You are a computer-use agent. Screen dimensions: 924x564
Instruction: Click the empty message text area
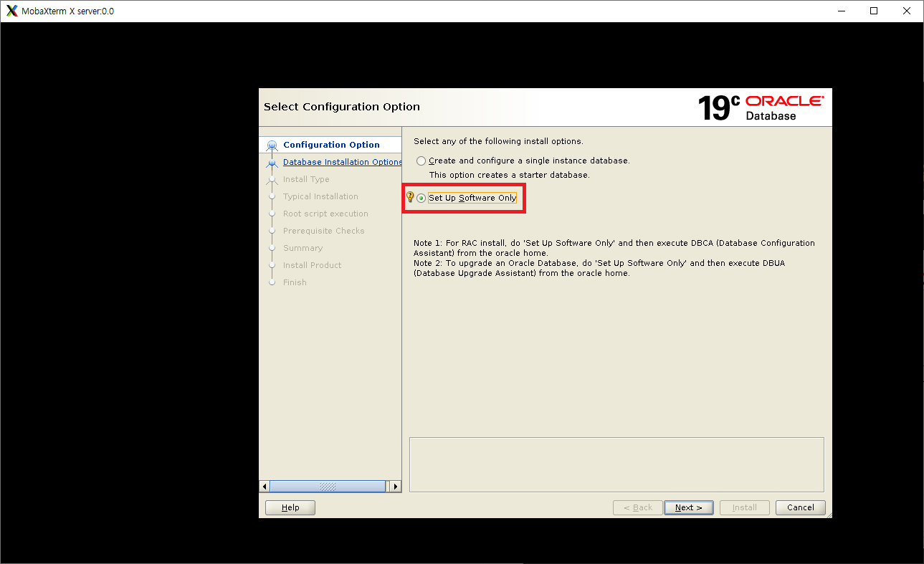point(616,464)
